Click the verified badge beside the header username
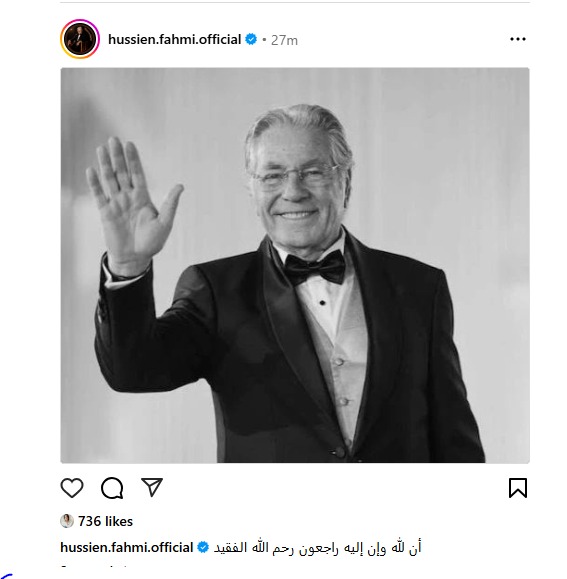The height and width of the screenshot is (579, 567). [251, 39]
